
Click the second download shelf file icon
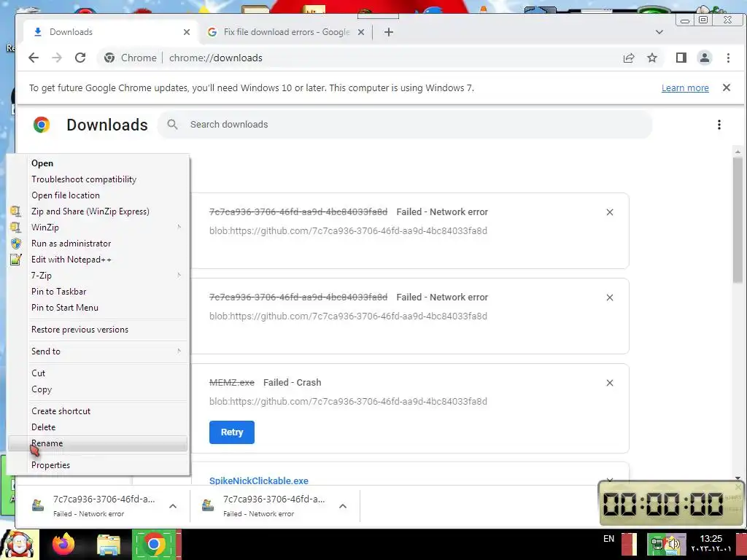pos(208,505)
